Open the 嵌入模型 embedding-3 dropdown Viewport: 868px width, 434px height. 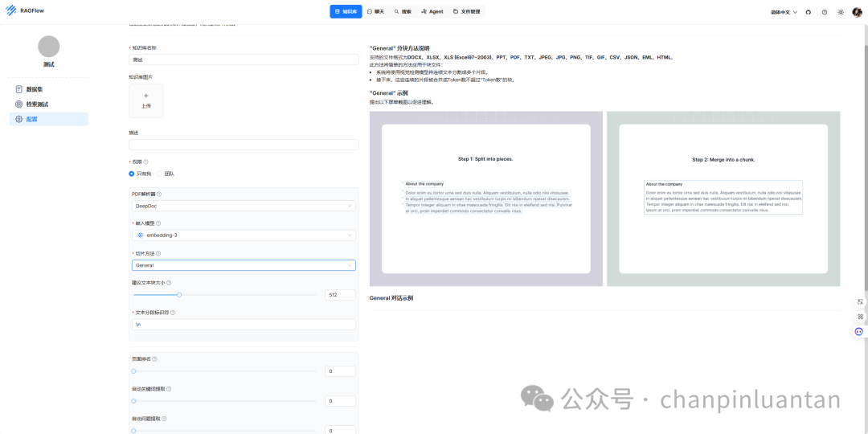(244, 235)
